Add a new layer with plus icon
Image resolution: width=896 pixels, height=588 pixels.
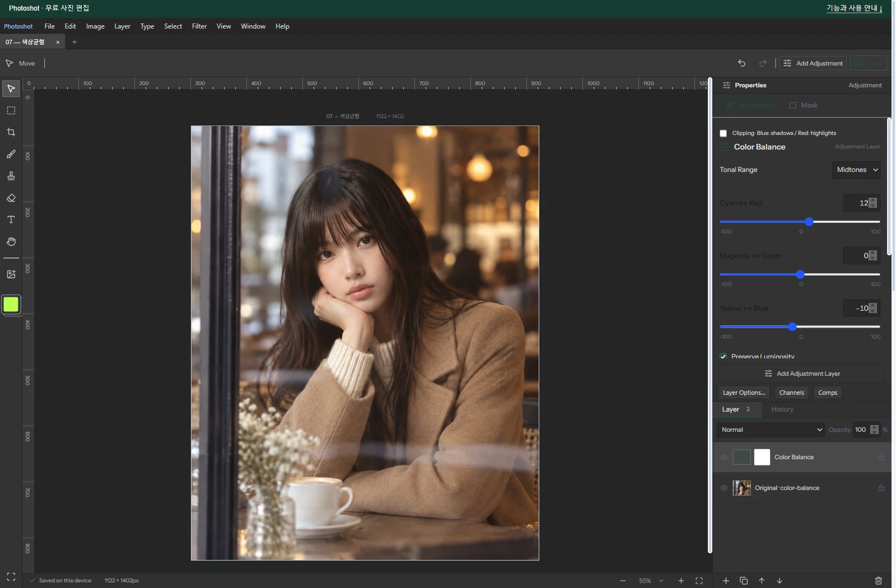[x=726, y=581]
